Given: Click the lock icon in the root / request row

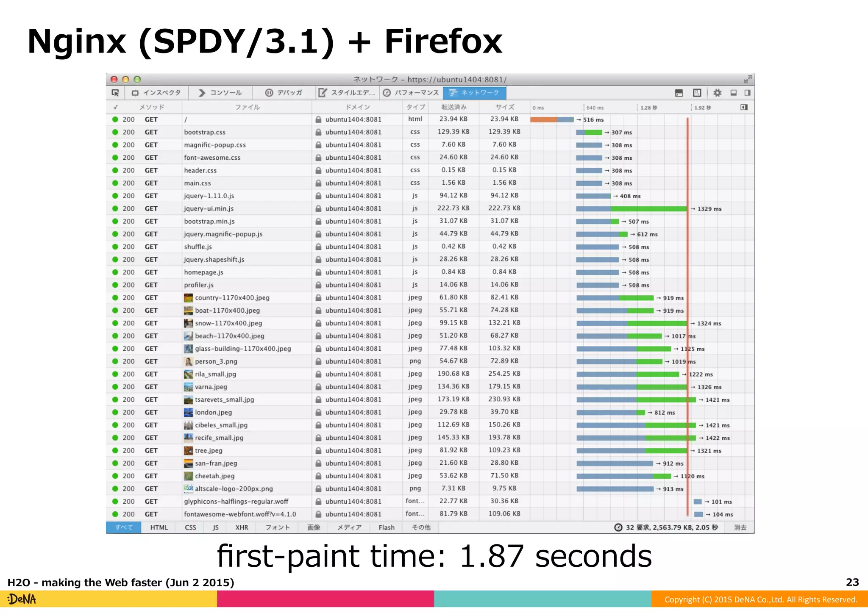Looking at the screenshot, I should [x=318, y=119].
